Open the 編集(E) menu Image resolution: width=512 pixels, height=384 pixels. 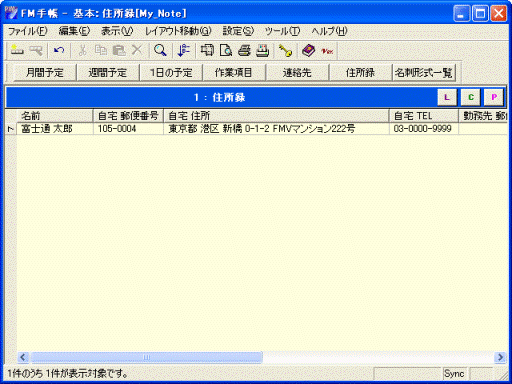pos(74,31)
